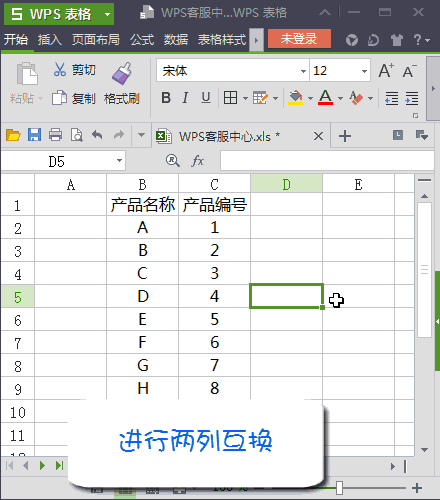The height and width of the screenshot is (500, 440).
Task: Click the Name Box showing D5
Action: 63,161
